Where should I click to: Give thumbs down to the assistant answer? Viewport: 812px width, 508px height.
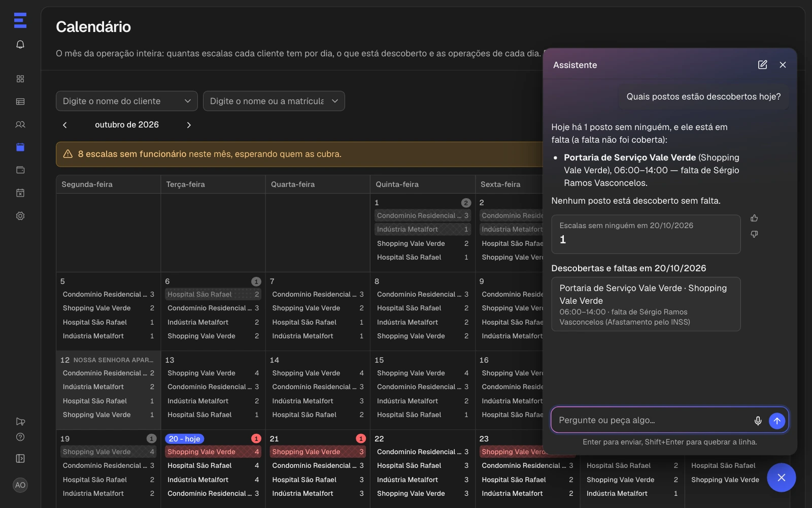point(754,234)
